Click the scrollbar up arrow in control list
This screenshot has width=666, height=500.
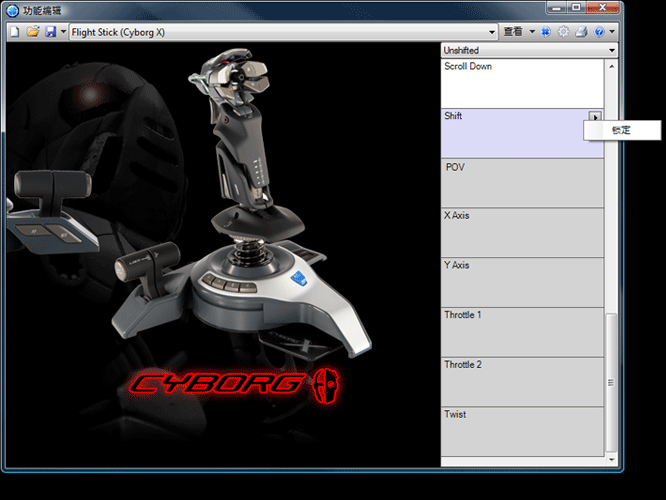(612, 66)
